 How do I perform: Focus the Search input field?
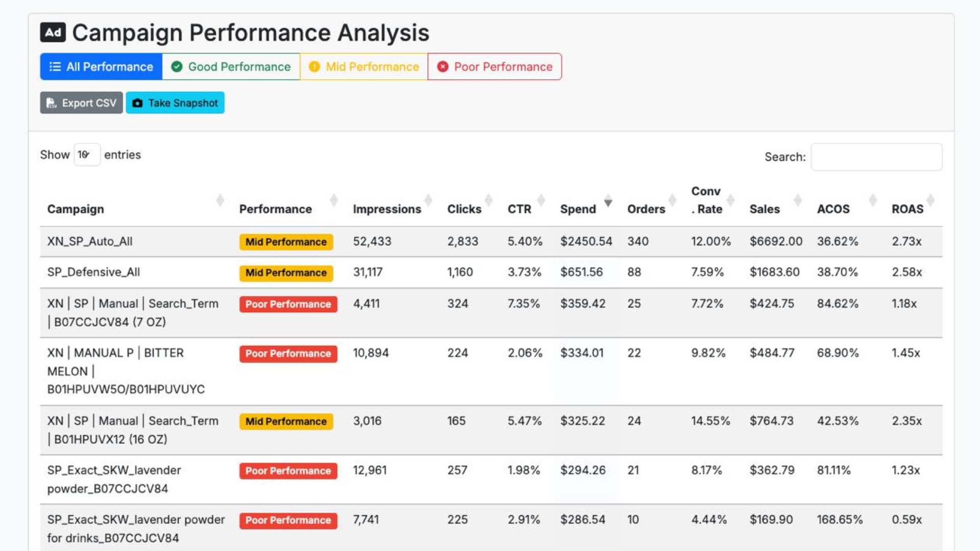pos(876,157)
